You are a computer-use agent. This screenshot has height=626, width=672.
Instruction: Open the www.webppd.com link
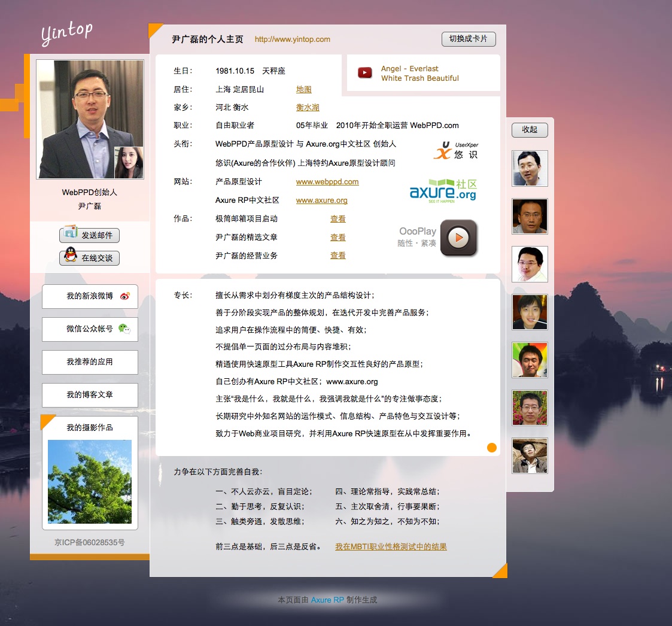327,182
